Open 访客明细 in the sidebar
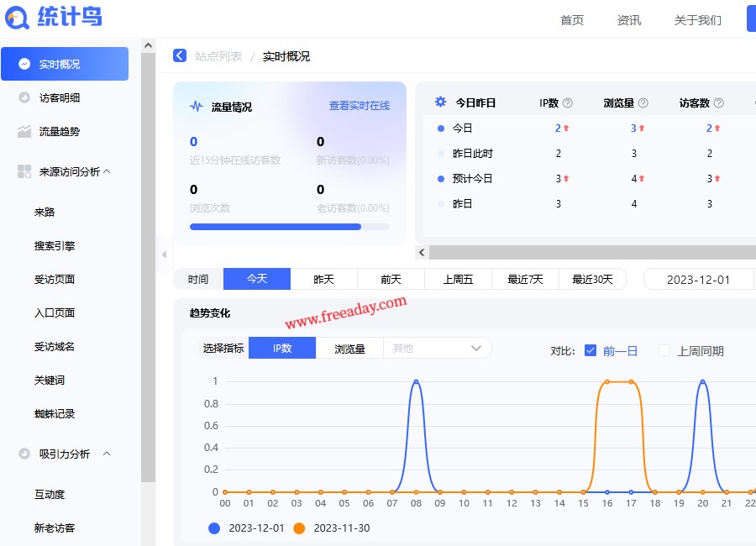756x546 pixels. pos(60,98)
